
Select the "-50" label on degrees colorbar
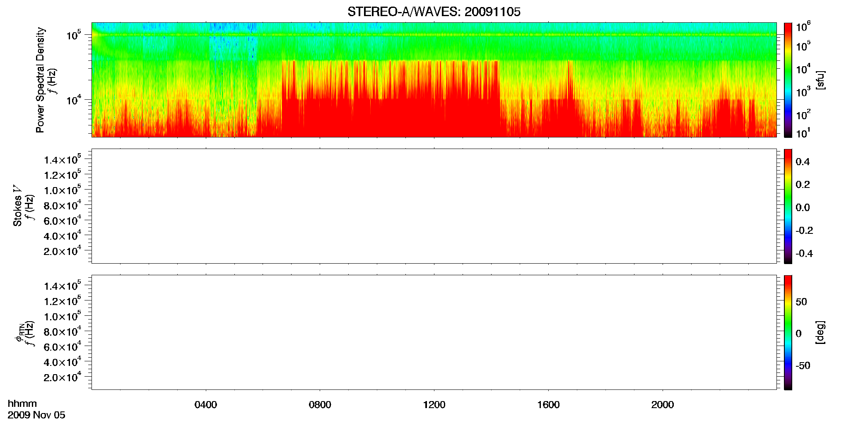click(x=803, y=365)
